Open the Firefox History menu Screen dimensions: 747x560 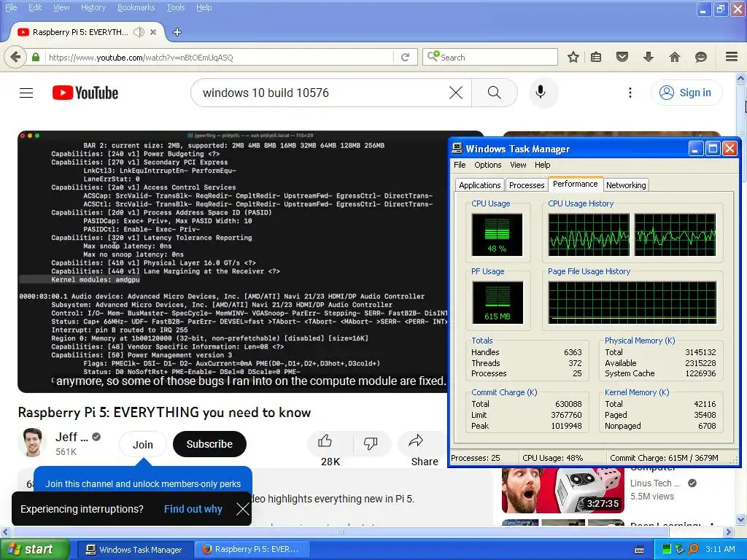[93, 7]
